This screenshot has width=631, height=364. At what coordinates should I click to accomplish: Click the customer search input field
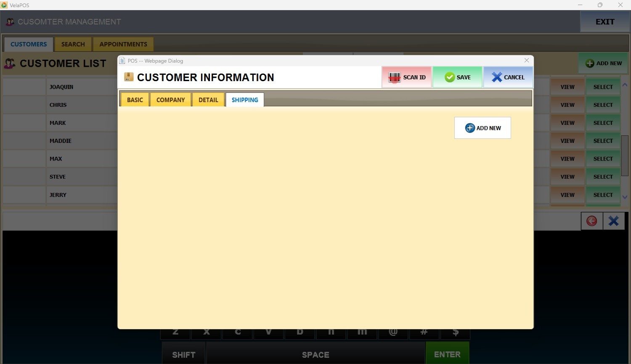point(60,221)
